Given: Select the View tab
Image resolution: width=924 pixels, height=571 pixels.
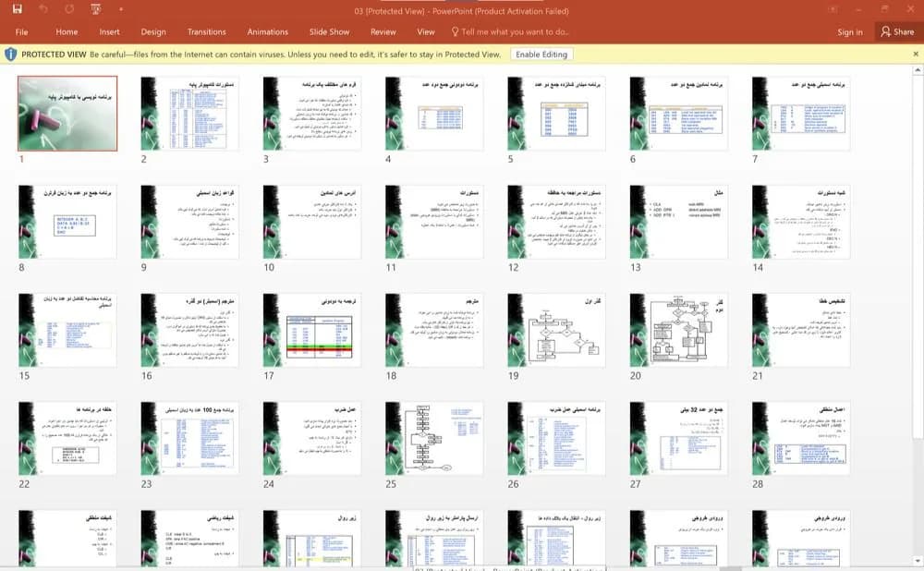Looking at the screenshot, I should click(425, 31).
